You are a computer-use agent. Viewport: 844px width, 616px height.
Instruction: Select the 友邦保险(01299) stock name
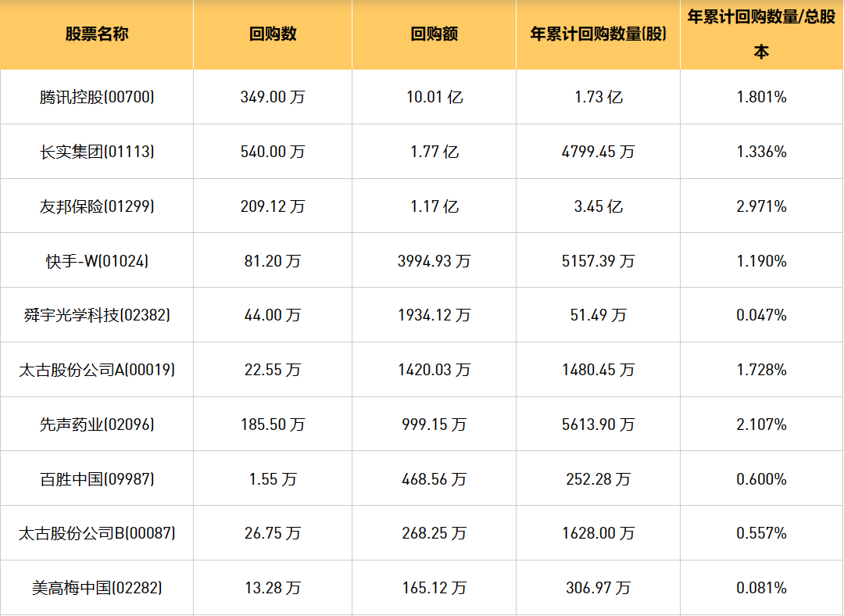coord(97,206)
